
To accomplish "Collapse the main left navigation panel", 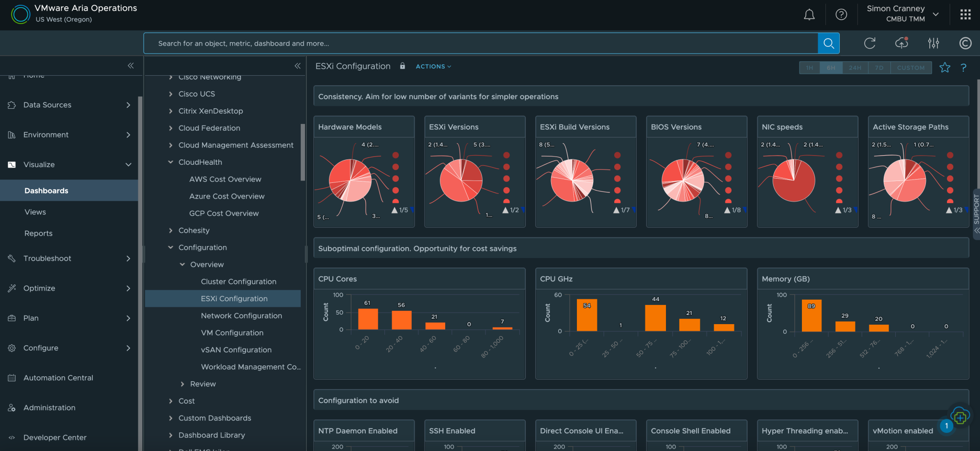I will coord(131,66).
